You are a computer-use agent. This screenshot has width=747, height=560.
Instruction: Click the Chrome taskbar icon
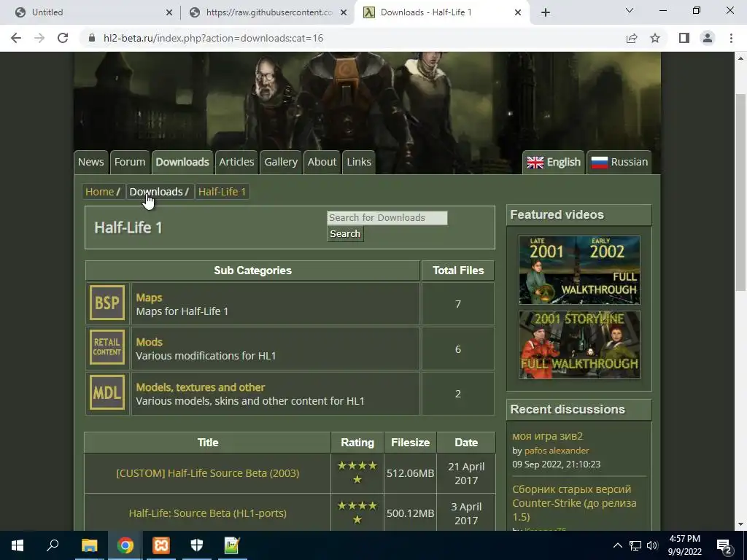click(x=125, y=545)
